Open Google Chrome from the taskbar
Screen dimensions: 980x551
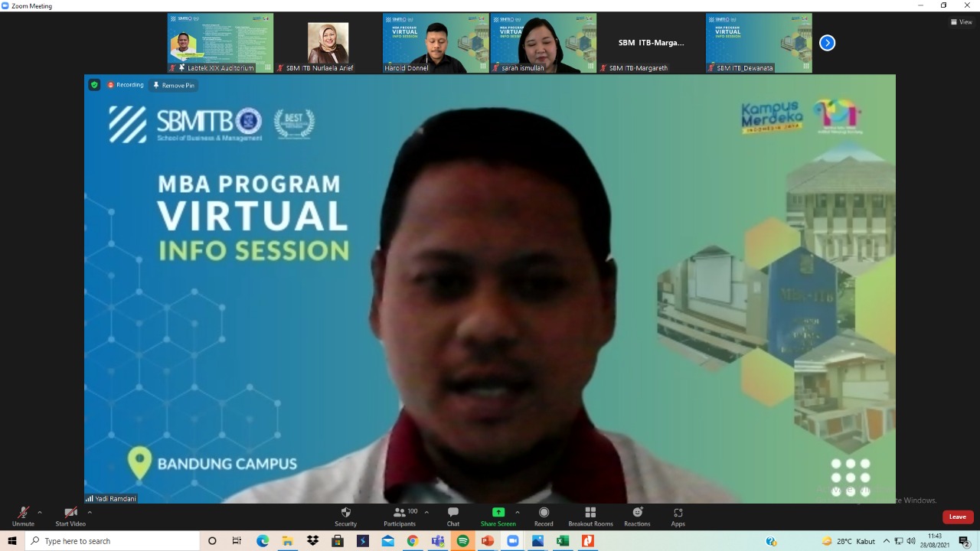coord(413,541)
